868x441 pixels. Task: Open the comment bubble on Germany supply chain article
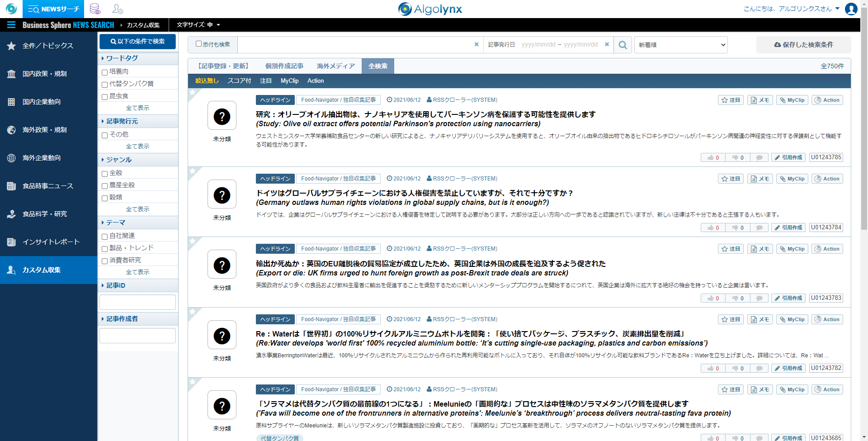(x=759, y=228)
